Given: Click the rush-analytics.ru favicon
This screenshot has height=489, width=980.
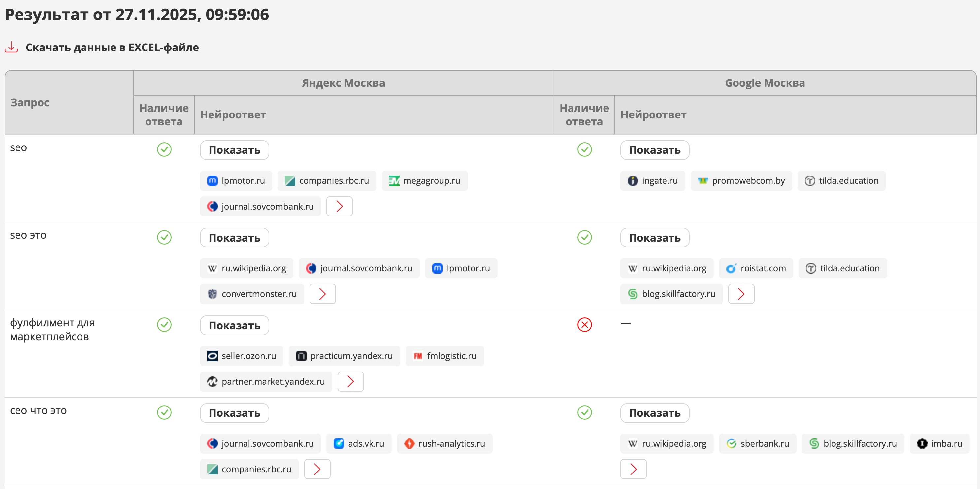Looking at the screenshot, I should tap(409, 443).
